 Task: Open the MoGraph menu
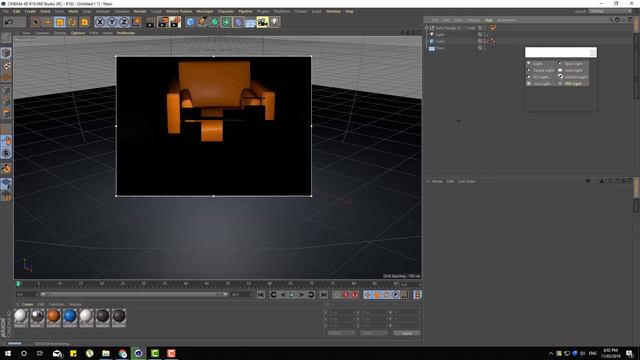click(205, 11)
